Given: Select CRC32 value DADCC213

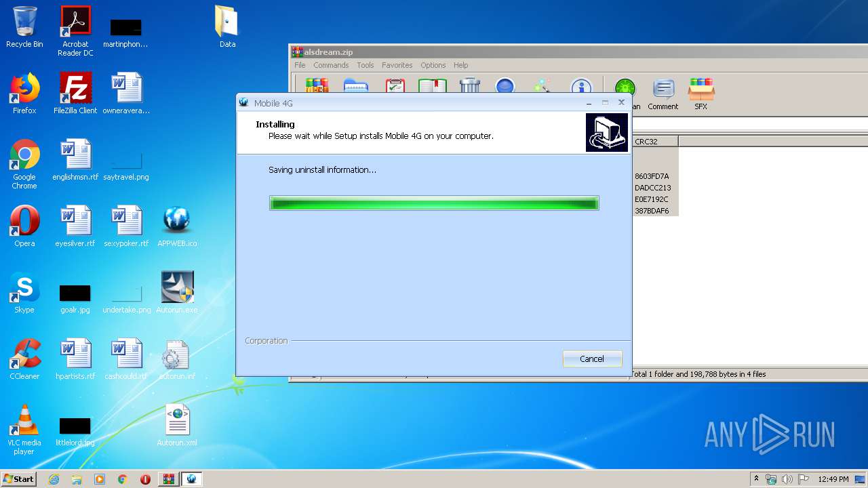Looking at the screenshot, I should click(653, 188).
